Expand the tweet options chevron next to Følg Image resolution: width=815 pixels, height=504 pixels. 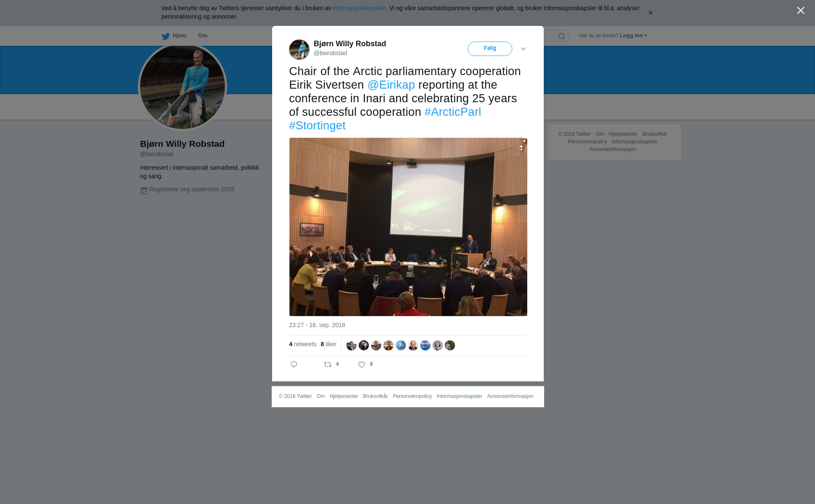(x=523, y=49)
